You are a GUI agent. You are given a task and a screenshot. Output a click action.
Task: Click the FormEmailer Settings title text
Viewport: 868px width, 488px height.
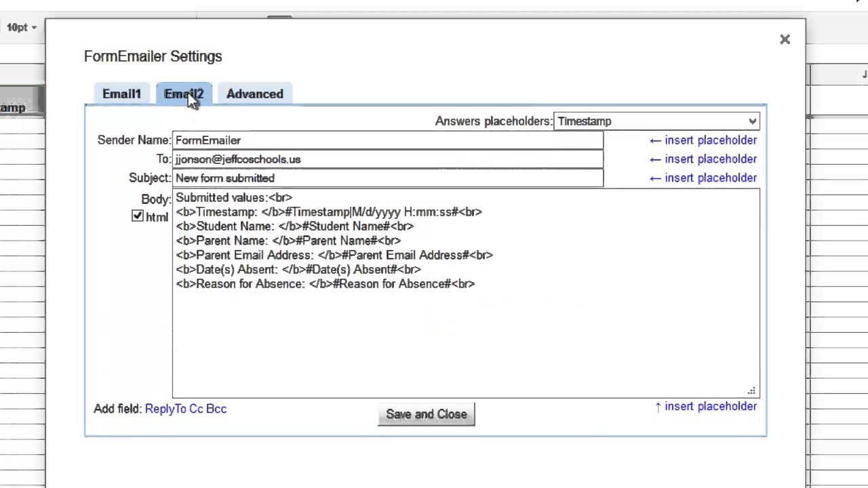(x=153, y=56)
